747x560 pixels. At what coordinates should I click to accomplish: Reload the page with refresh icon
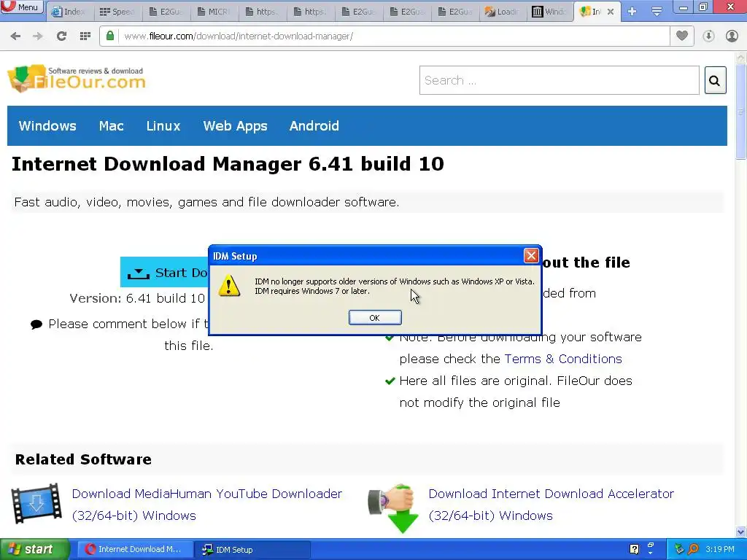pyautogui.click(x=61, y=36)
